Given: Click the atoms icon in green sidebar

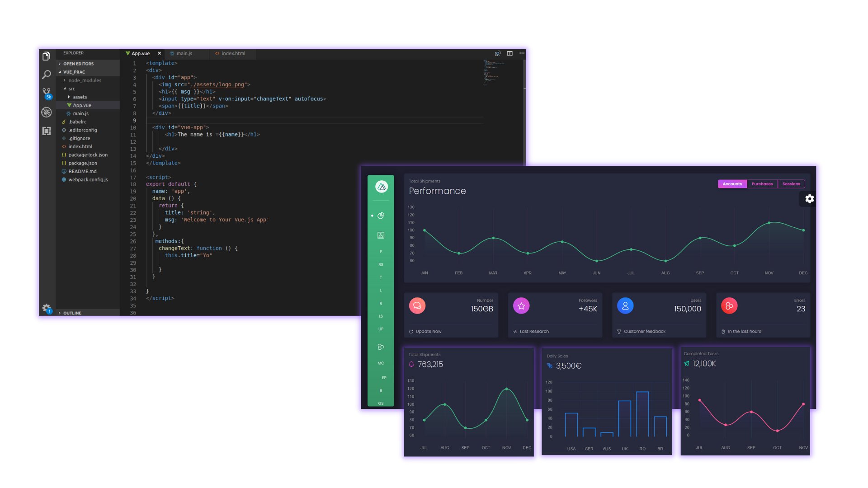Looking at the screenshot, I should (x=381, y=347).
